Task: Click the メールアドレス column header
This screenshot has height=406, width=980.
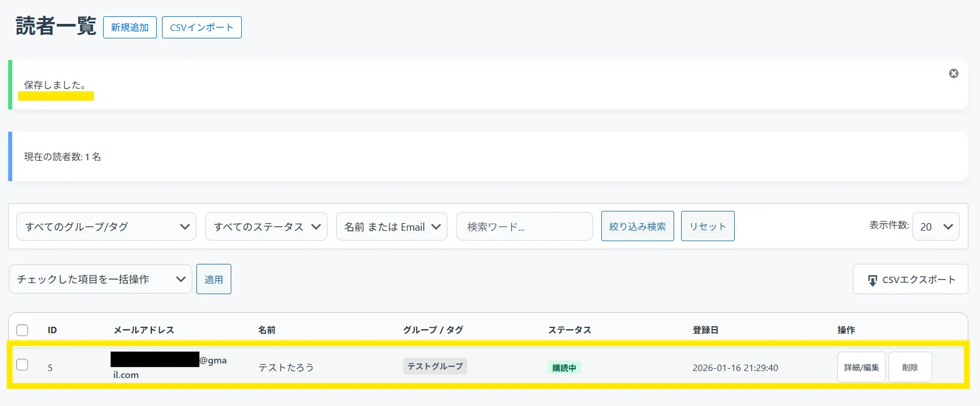Action: click(x=144, y=330)
